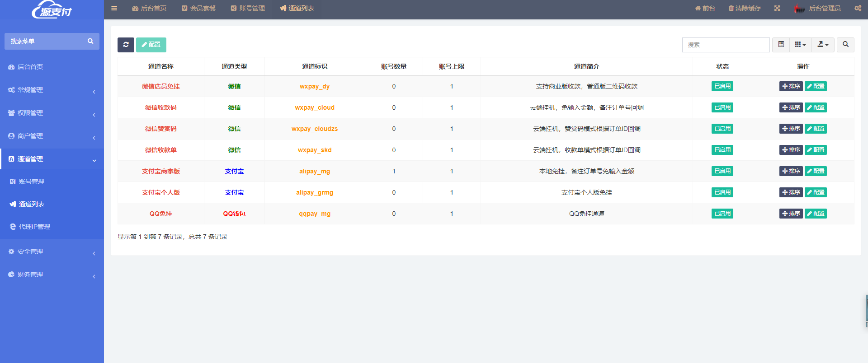Open settings gears icon at top right
Screen dimensions: 868x363
pos(858,8)
